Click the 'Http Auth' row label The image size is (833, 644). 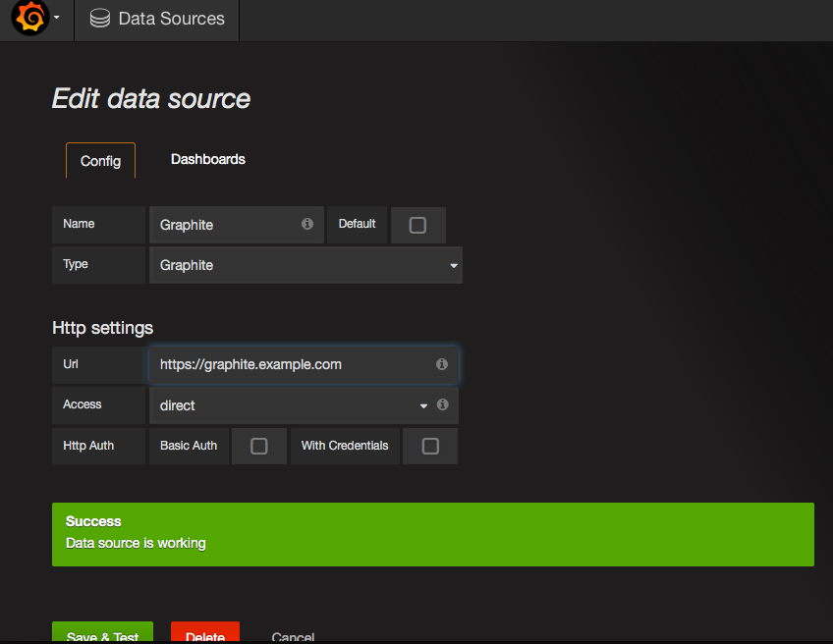point(88,446)
